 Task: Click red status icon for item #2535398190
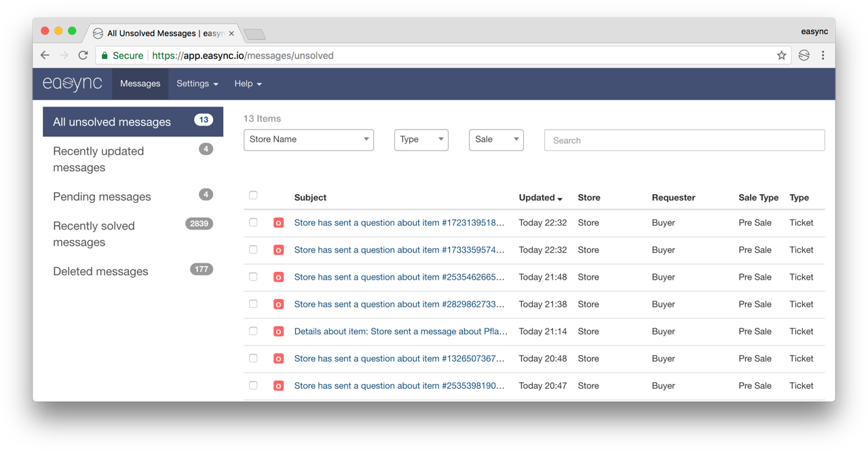tap(278, 385)
